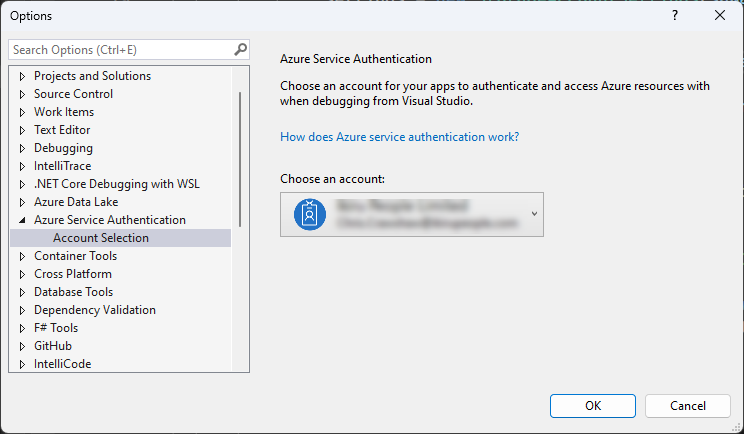Select .NET Core Debugging with WSL item
The width and height of the screenshot is (744, 434).
[117, 184]
